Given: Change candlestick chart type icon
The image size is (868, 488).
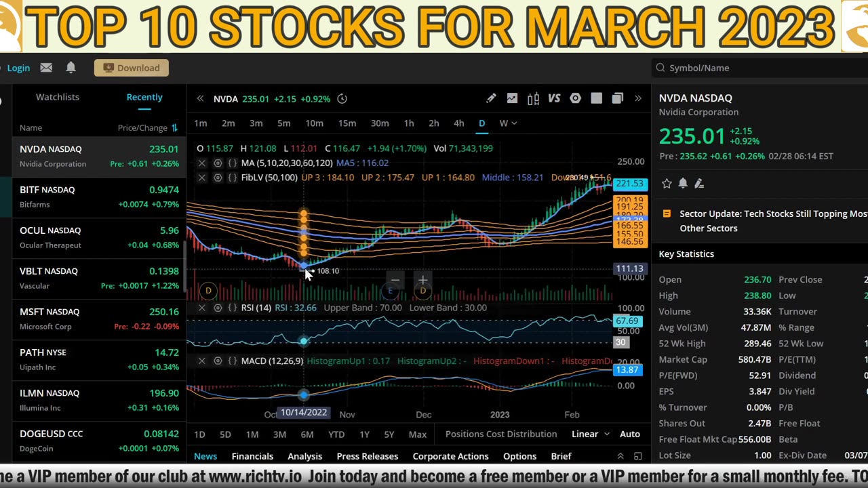Looking at the screenshot, I should 533,99.
